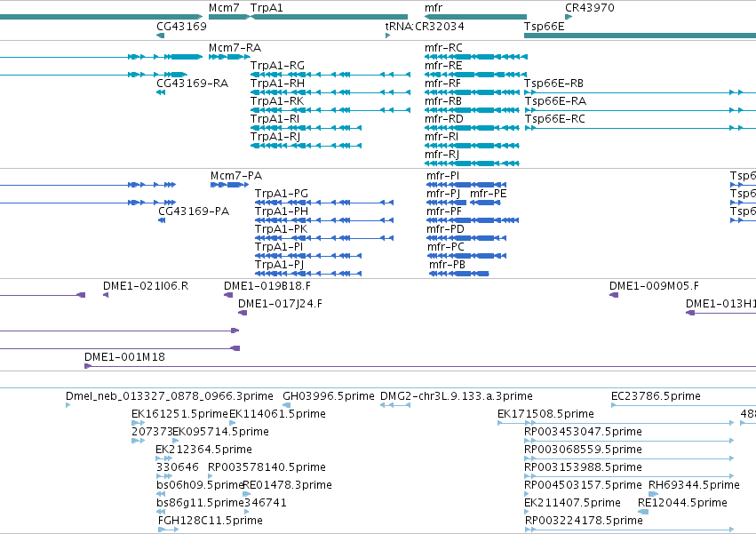
Task: Click clone DME1-001M18 label
Action: click(x=125, y=356)
